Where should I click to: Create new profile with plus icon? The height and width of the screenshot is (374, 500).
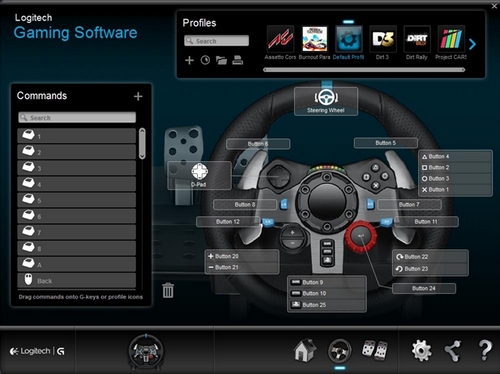pyautogui.click(x=189, y=60)
